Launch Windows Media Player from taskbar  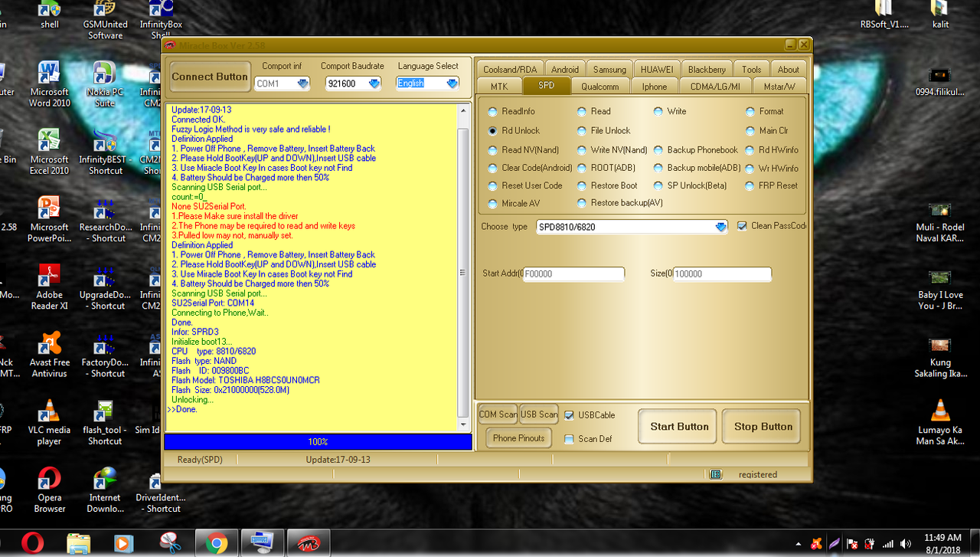click(122, 543)
